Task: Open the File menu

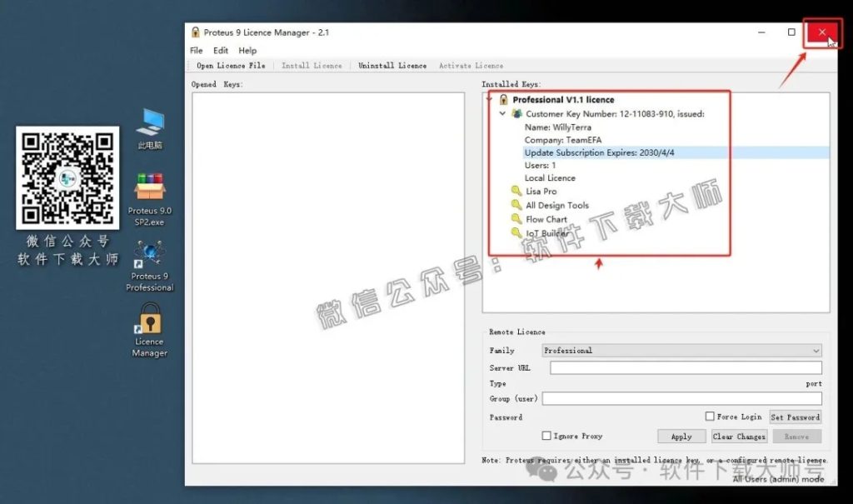Action: point(197,51)
